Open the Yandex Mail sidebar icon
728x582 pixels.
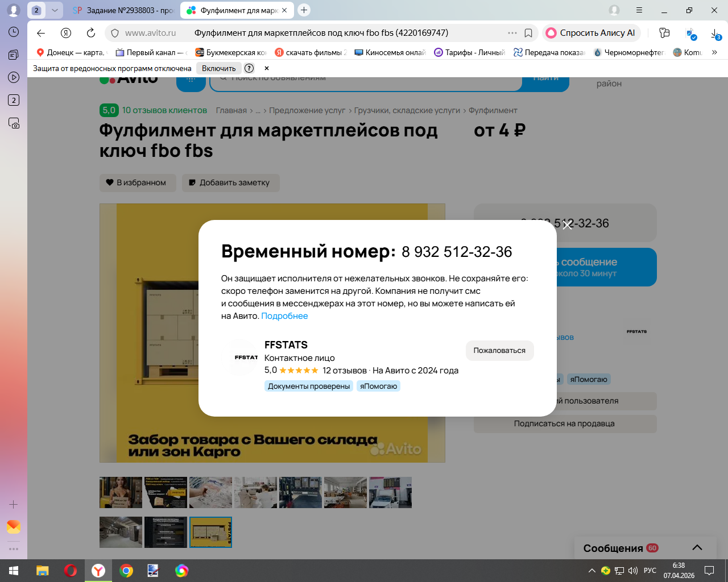[x=14, y=527]
